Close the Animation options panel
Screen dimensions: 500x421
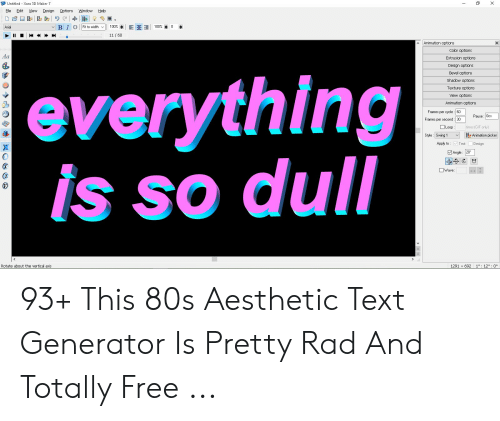pos(497,43)
